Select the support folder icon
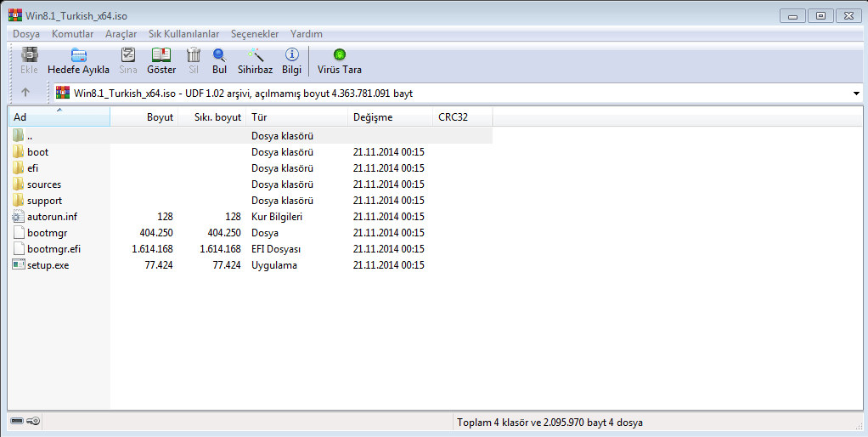This screenshot has height=437, width=868. click(19, 200)
